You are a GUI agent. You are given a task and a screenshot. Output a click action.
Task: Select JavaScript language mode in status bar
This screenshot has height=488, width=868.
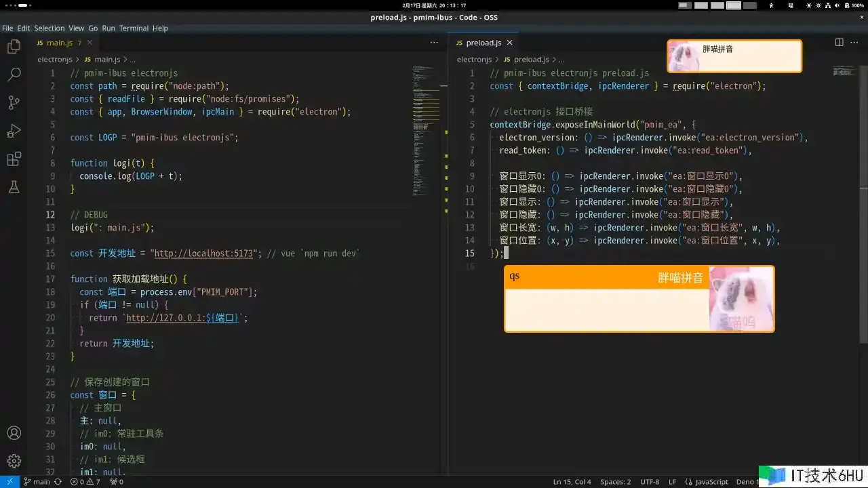tap(711, 482)
